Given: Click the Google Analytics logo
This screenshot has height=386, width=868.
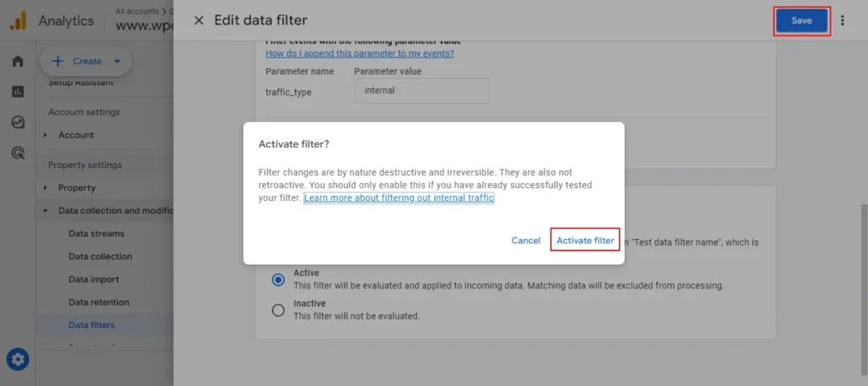Looking at the screenshot, I should [x=18, y=20].
